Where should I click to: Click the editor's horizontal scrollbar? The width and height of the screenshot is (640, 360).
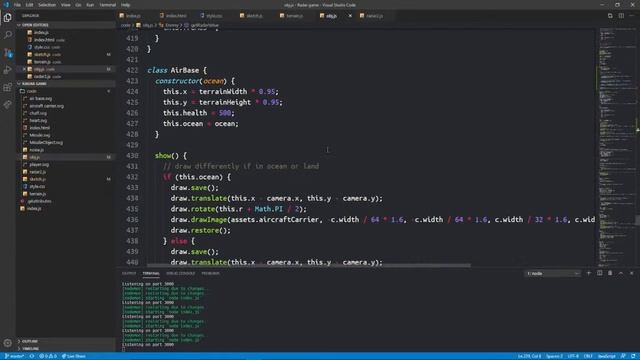309,265
